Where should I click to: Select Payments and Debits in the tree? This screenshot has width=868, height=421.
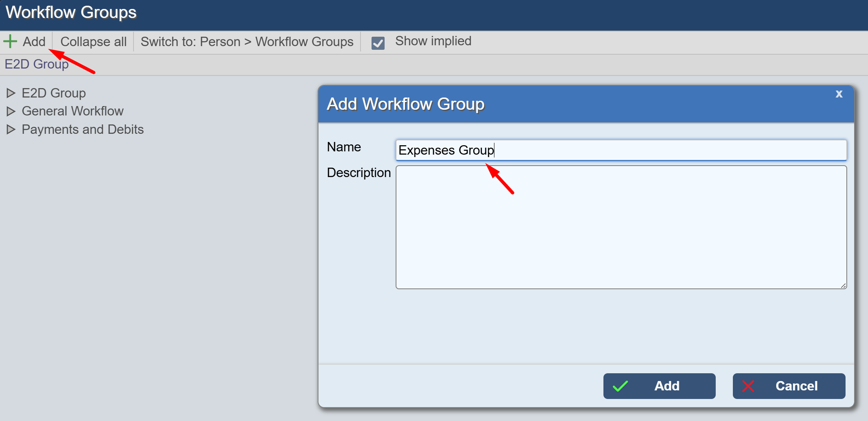tap(82, 130)
